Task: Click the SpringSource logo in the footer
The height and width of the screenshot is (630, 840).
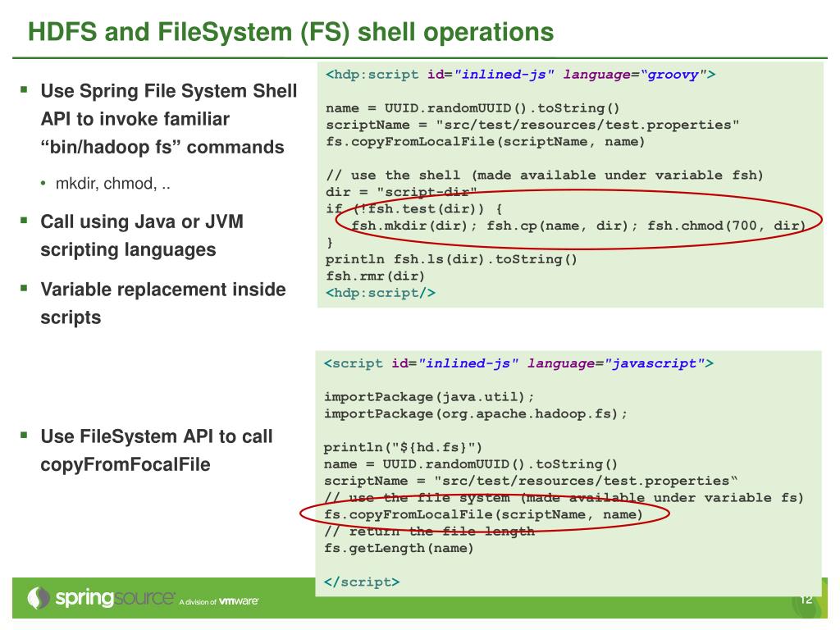Action: [101, 598]
